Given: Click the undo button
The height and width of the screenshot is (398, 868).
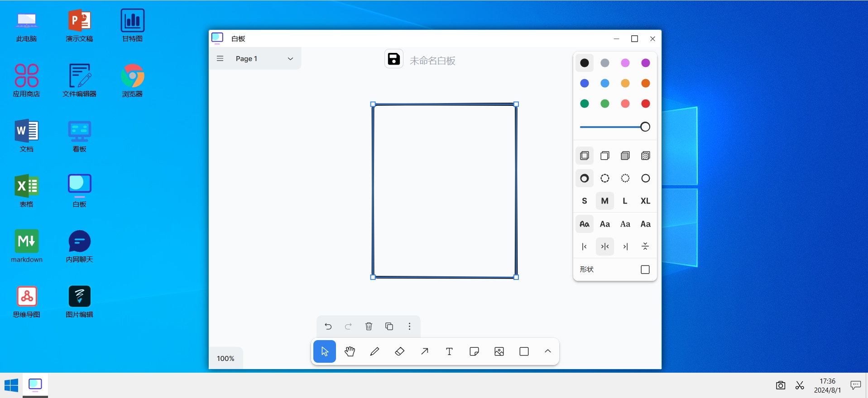Looking at the screenshot, I should tap(328, 326).
